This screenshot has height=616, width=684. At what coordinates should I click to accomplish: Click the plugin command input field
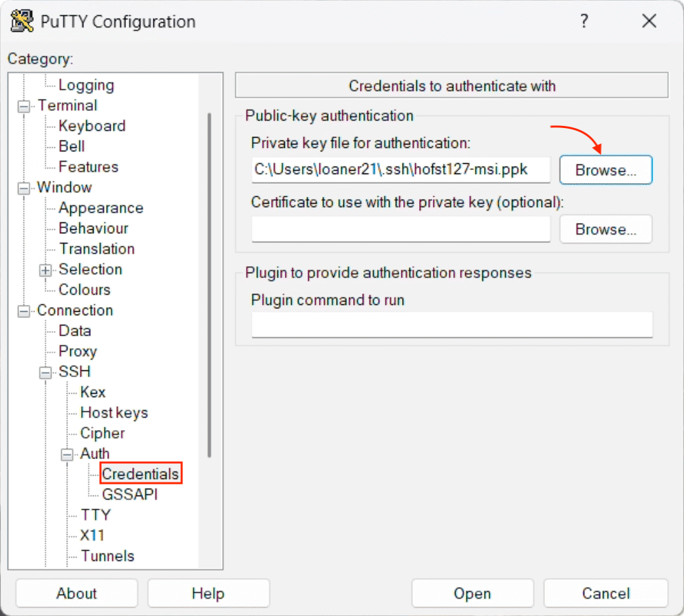point(452,325)
